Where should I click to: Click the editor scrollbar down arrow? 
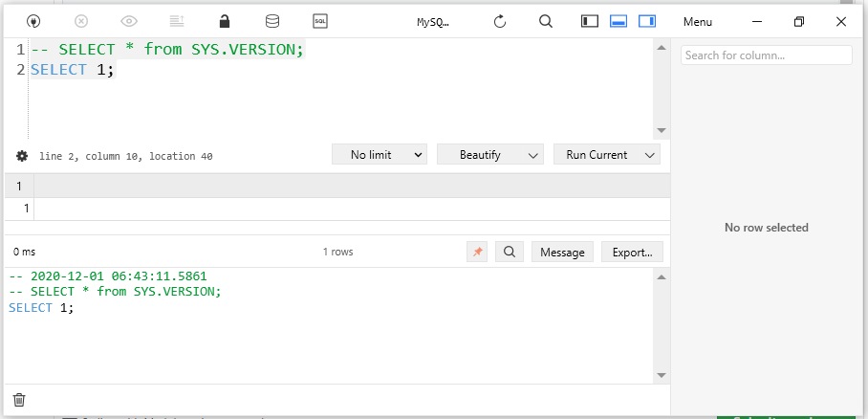(x=661, y=130)
